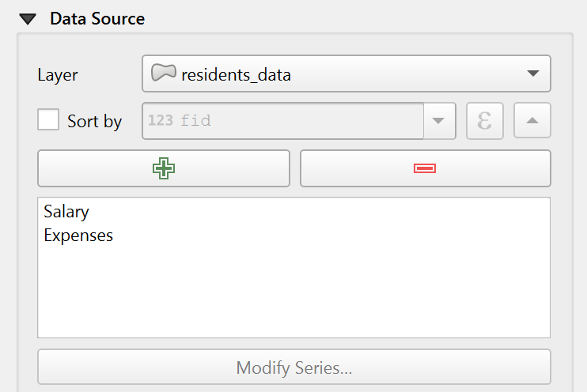
Task: Select the Expenses series
Action: (78, 236)
